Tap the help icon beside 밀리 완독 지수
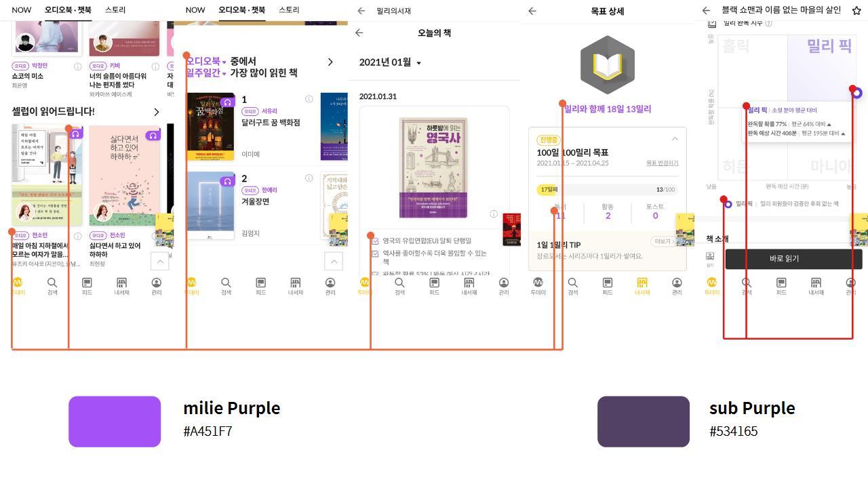This screenshot has width=868, height=488. point(768,23)
